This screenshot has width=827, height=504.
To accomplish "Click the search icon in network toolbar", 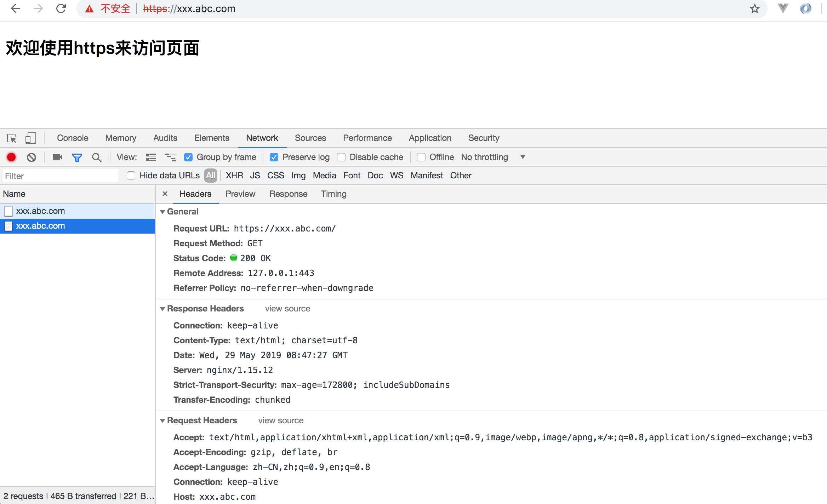I will pyautogui.click(x=96, y=156).
